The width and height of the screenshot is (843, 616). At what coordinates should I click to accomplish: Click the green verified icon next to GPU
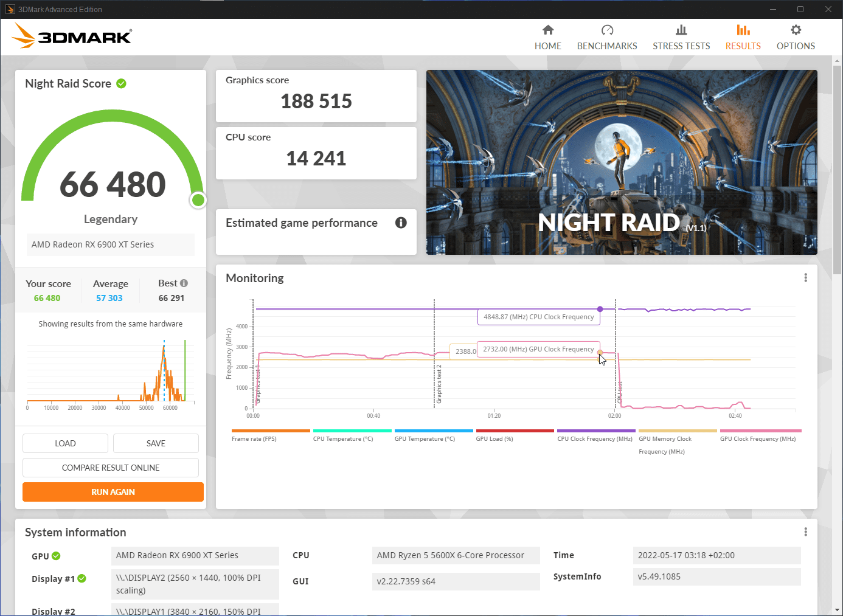[x=56, y=556]
